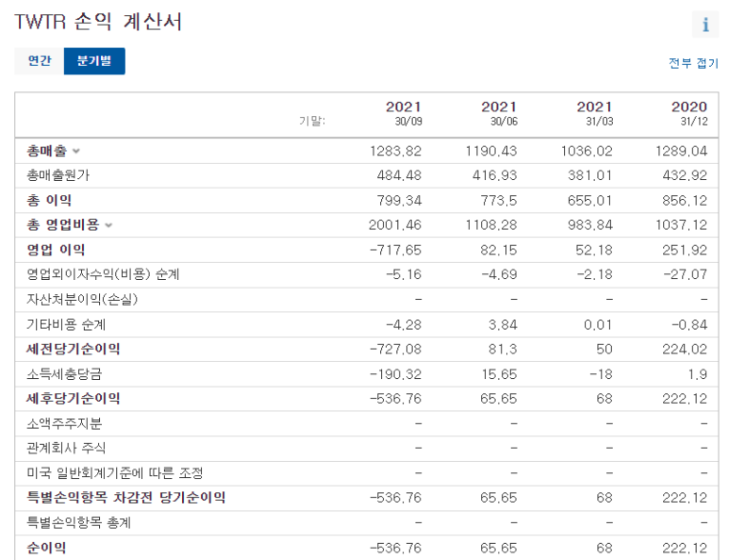Click the 소득세충당금 row label

click(x=64, y=374)
